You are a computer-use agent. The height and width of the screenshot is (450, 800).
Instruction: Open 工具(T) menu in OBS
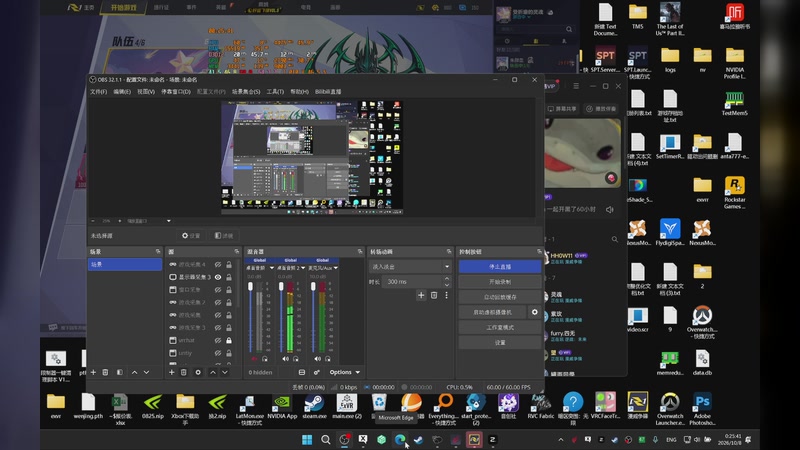[x=275, y=92]
